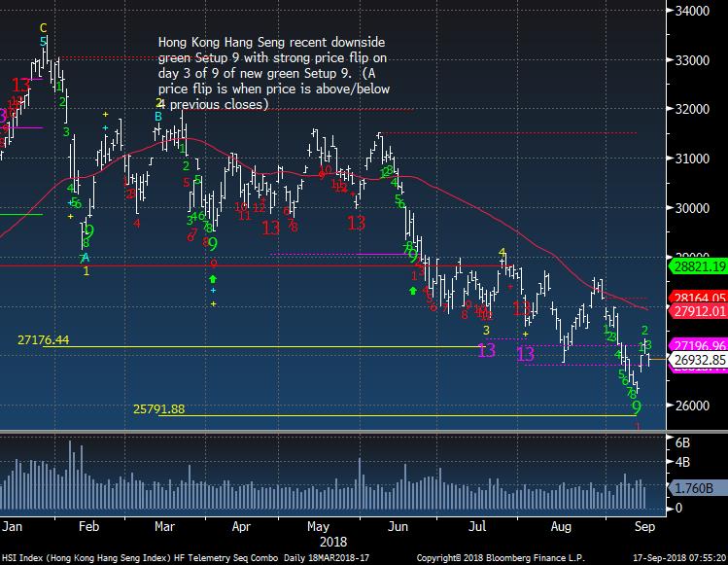The height and width of the screenshot is (565, 728).
Task: Select the white 26932.85 last price tag
Action: coord(697,360)
